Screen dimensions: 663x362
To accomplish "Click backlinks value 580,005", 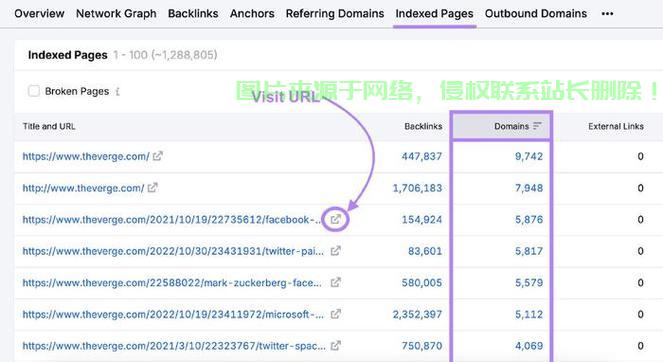I will (422, 282).
